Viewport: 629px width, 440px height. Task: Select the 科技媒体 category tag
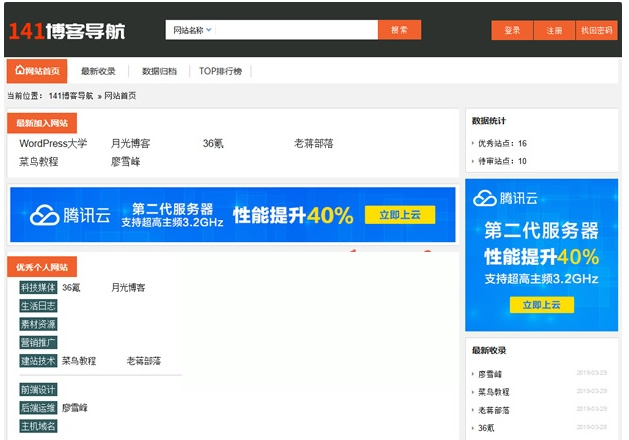click(x=39, y=288)
